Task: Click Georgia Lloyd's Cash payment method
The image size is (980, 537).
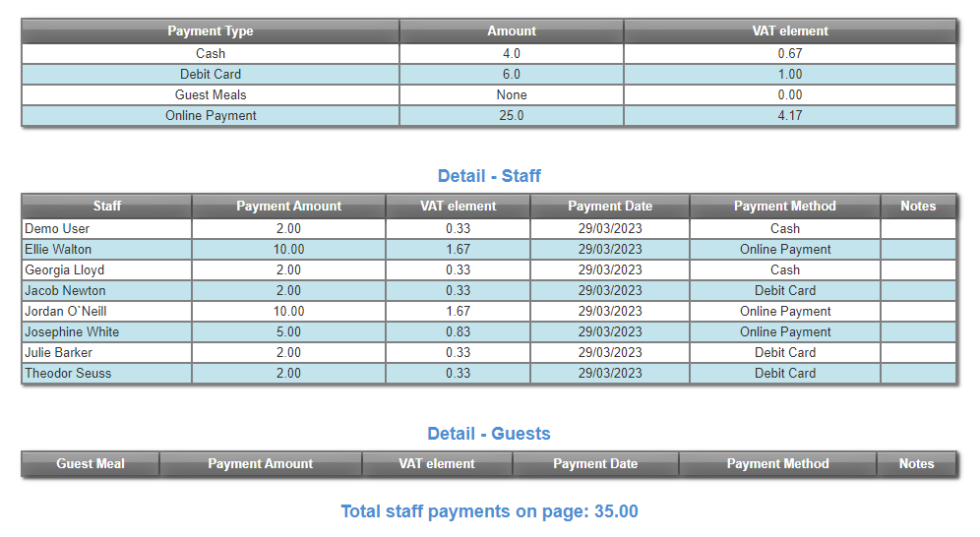Action: click(x=785, y=269)
